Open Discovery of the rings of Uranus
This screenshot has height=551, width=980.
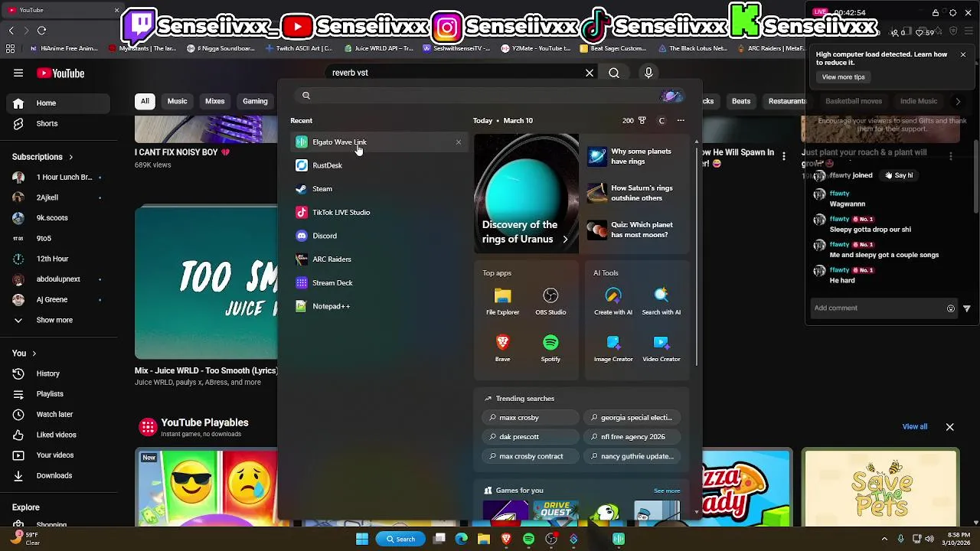click(x=527, y=194)
